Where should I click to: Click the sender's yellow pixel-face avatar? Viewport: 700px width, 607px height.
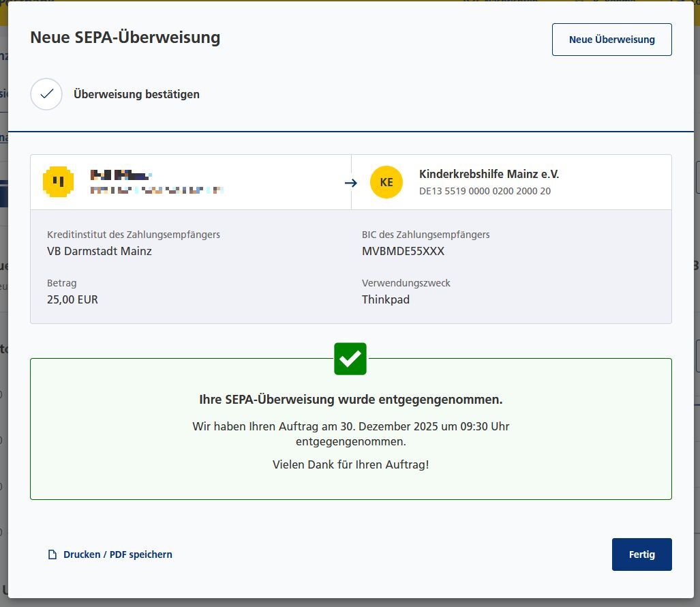[58, 182]
